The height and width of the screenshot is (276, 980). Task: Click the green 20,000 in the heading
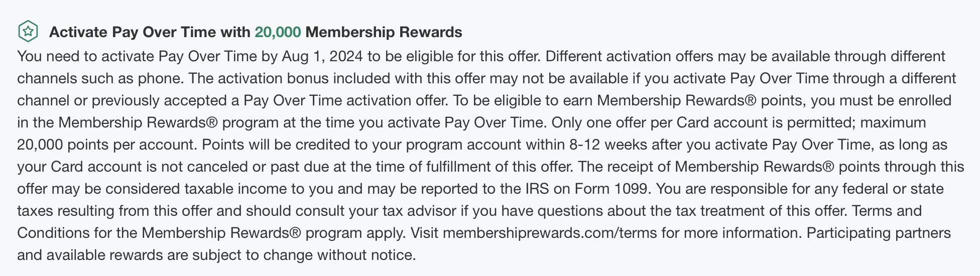point(278,32)
